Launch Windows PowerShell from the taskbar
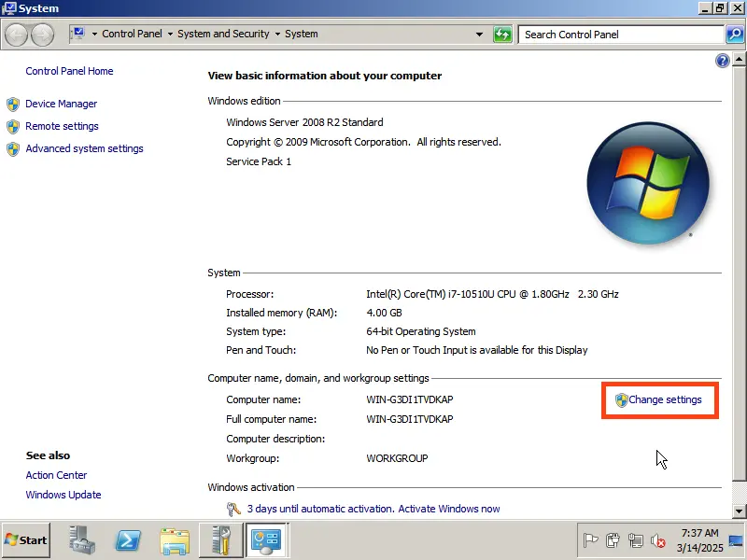747x560 pixels. 128,540
